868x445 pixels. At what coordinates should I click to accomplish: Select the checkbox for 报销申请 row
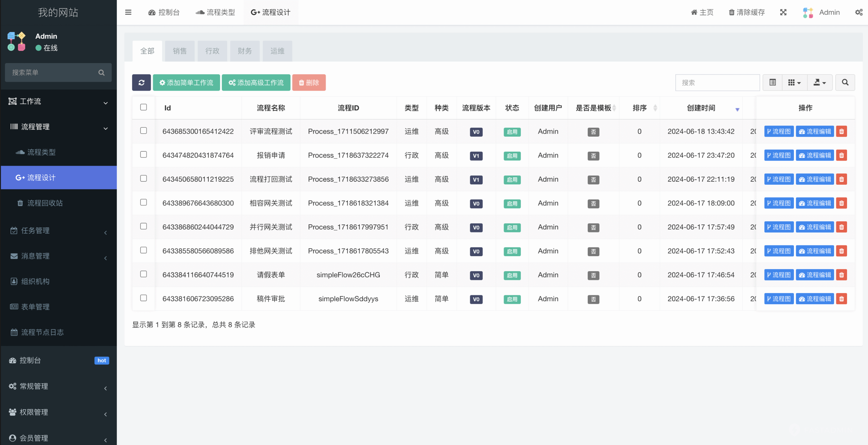[143, 155]
